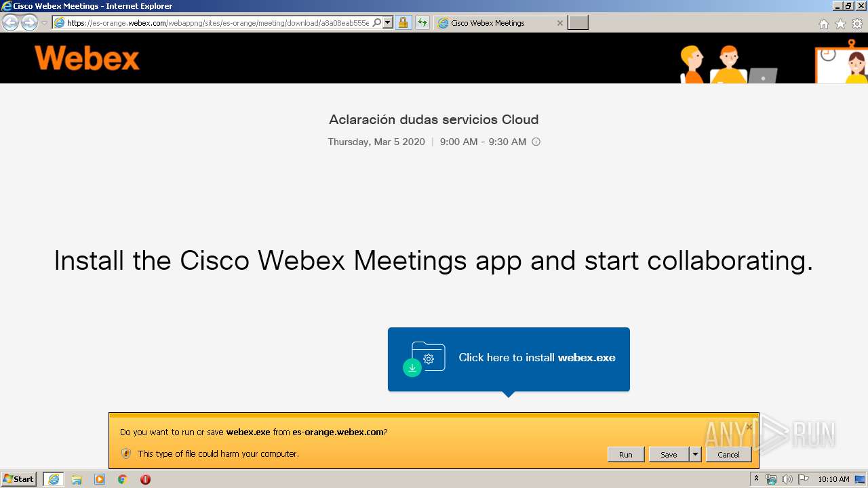Open Favorites using the star icon
The width and height of the screenshot is (868, 488).
(x=840, y=24)
